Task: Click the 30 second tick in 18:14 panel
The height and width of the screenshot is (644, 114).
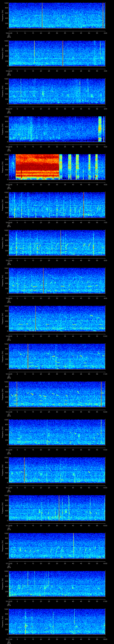Action: coord(57,525)
